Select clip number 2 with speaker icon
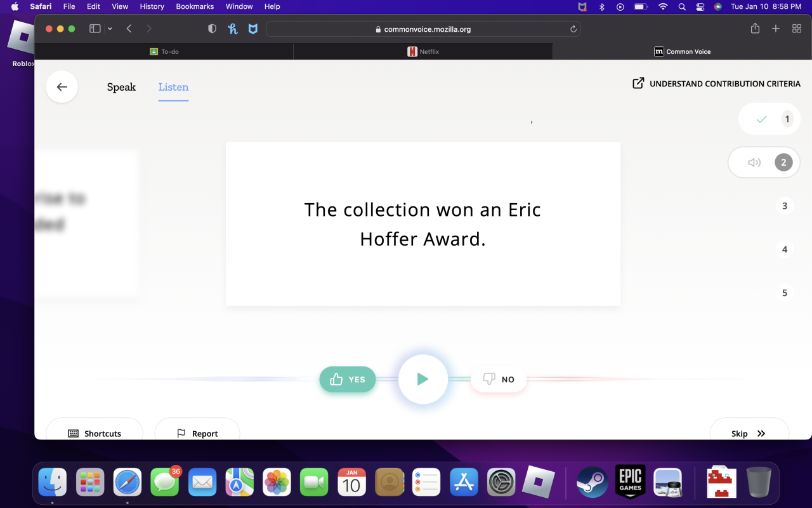The width and height of the screenshot is (812, 508). [x=764, y=163]
